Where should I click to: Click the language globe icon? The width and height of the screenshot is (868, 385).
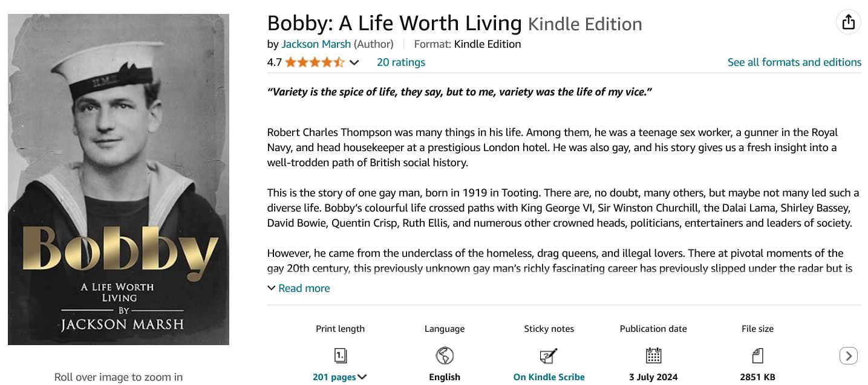point(445,355)
